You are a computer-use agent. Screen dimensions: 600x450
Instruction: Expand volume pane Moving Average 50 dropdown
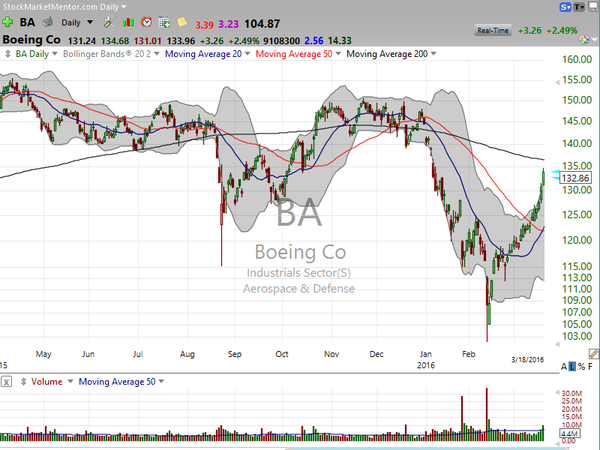coord(161,382)
